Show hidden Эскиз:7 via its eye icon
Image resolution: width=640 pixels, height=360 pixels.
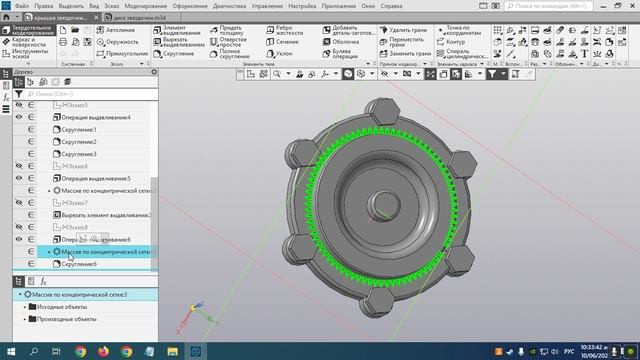pyautogui.click(x=19, y=203)
